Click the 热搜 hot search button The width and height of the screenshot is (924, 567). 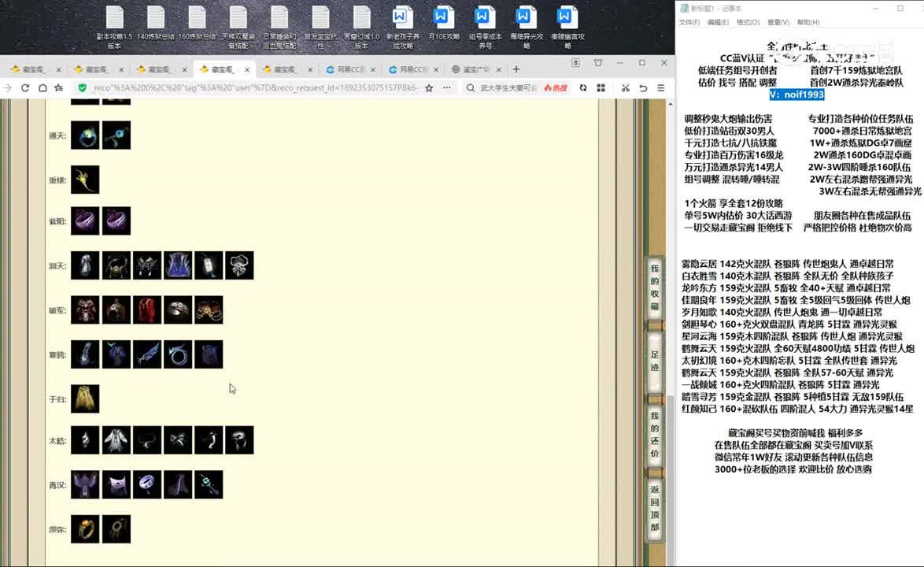point(556,88)
